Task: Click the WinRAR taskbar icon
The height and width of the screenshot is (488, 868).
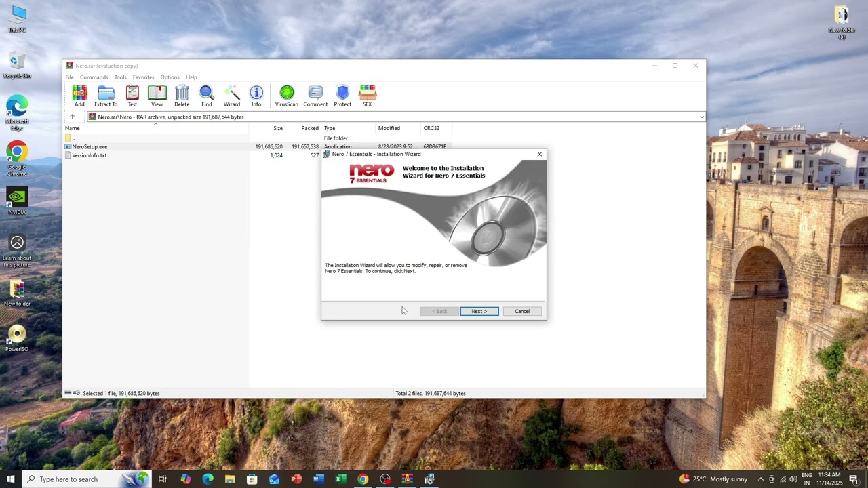Action: [407, 479]
